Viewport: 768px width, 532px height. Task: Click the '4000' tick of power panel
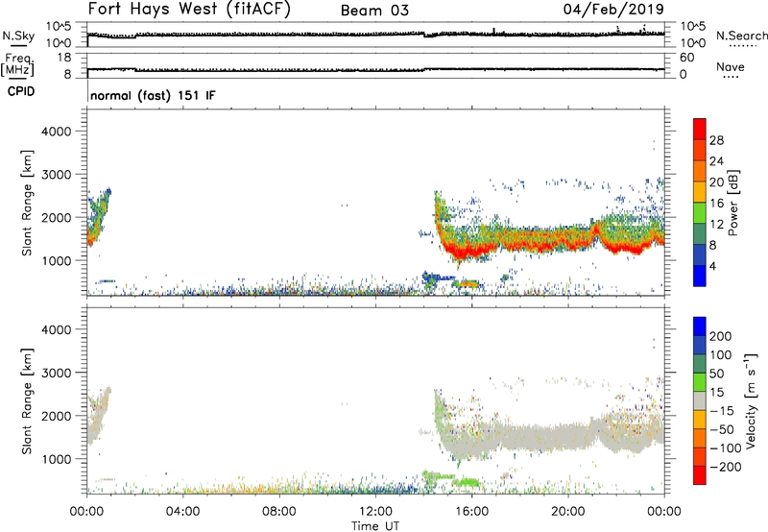(57, 132)
